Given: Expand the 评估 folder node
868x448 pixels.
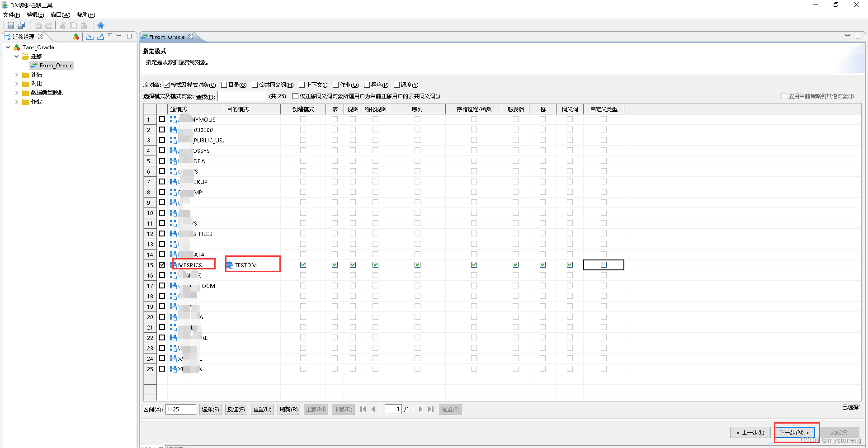Looking at the screenshot, I should [17, 75].
